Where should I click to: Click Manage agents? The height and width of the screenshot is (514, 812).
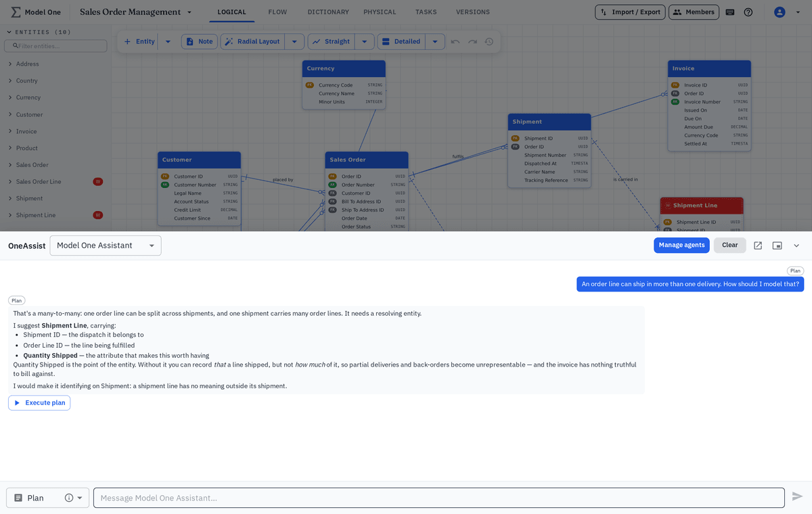(x=681, y=245)
